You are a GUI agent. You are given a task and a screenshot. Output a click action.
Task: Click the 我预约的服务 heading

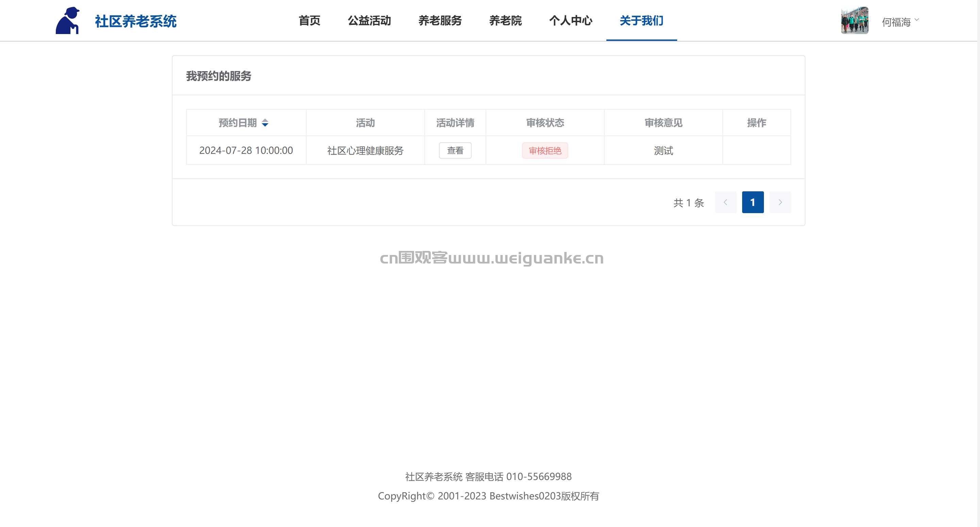(x=219, y=76)
